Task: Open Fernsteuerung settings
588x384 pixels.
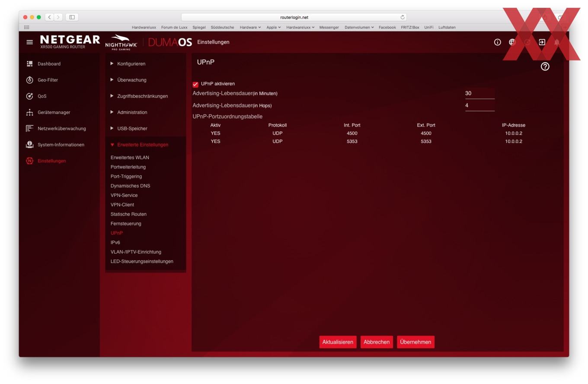Action: point(126,224)
